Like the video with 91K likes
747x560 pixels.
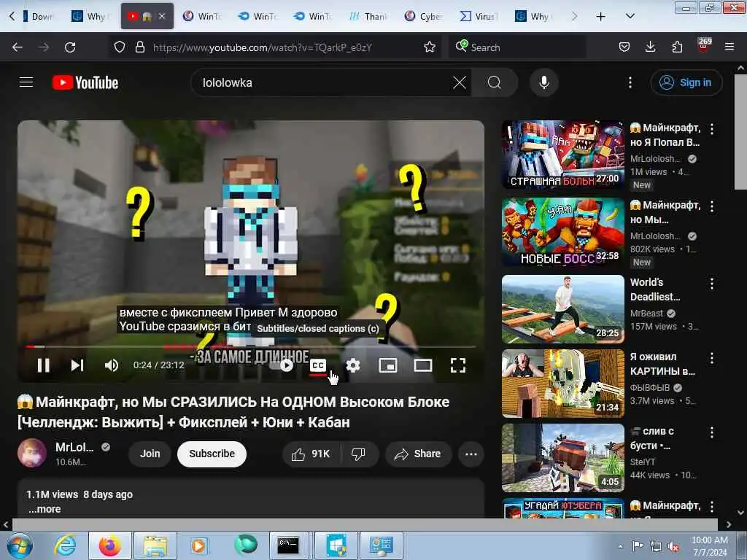pos(311,454)
